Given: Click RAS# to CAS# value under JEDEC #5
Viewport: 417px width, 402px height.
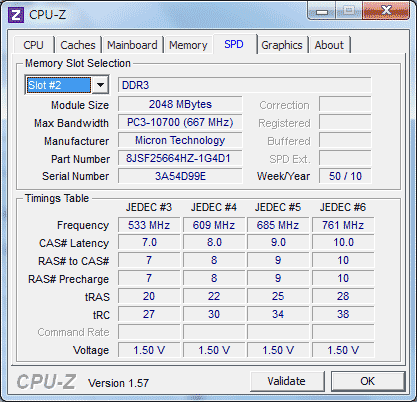Looking at the screenshot, I should click(x=278, y=260).
